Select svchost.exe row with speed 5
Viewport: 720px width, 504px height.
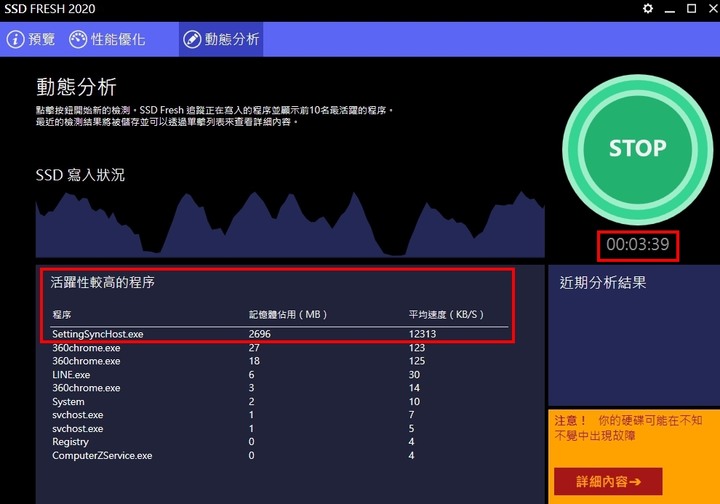coord(280,428)
